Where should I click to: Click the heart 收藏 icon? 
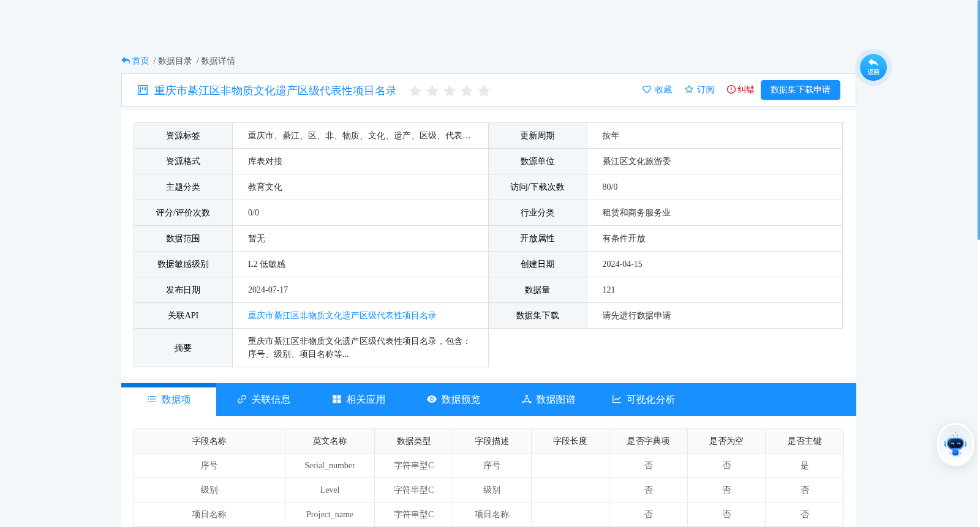coord(647,89)
